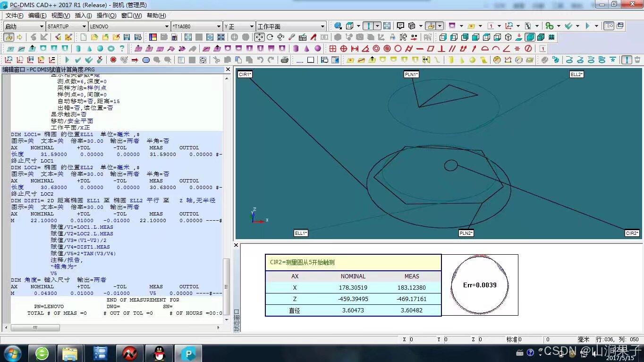Click the purple constructed Cone icon
Image resolution: width=644 pixels, height=362 pixels.
tap(306, 49)
